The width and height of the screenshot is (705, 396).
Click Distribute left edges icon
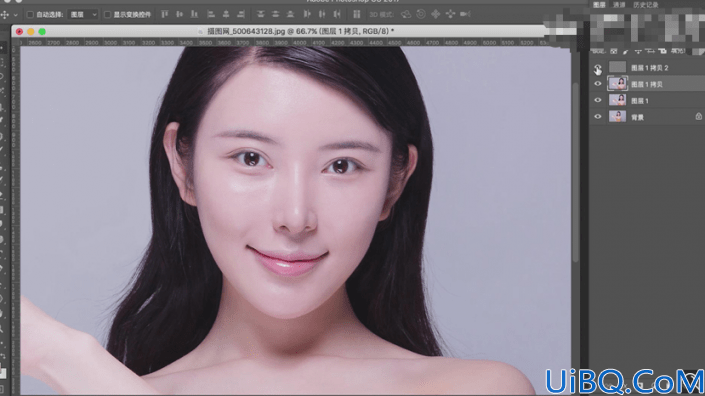click(307, 14)
